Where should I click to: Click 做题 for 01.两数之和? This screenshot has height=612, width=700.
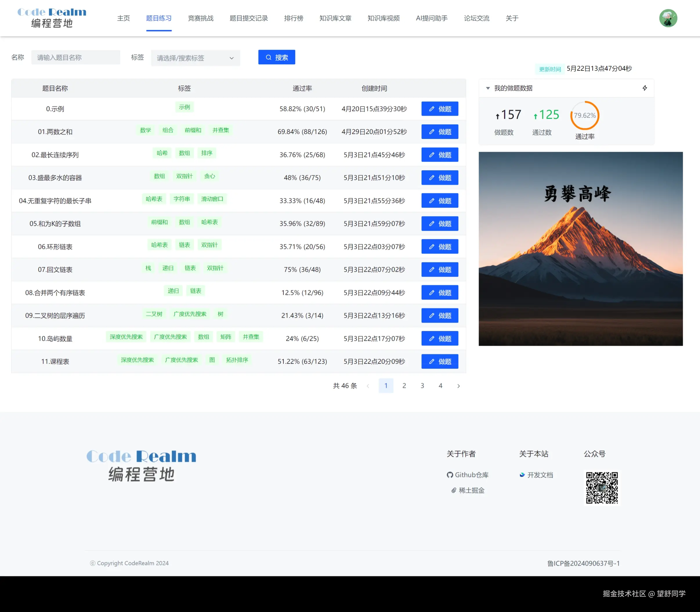coord(440,132)
